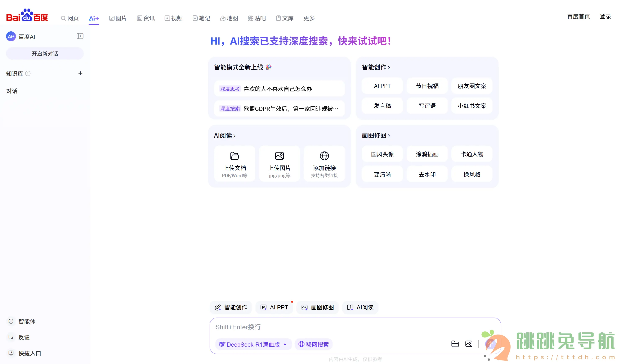Image resolution: width=621 pixels, height=364 pixels.
Task: Click 深度思考 suggestion about 喜欢的人
Action: 279,89
